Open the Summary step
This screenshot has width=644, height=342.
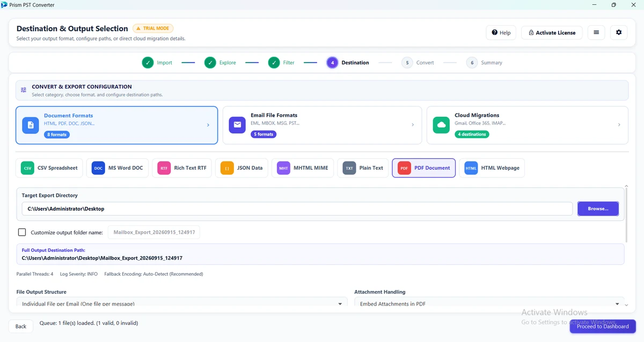(484, 63)
